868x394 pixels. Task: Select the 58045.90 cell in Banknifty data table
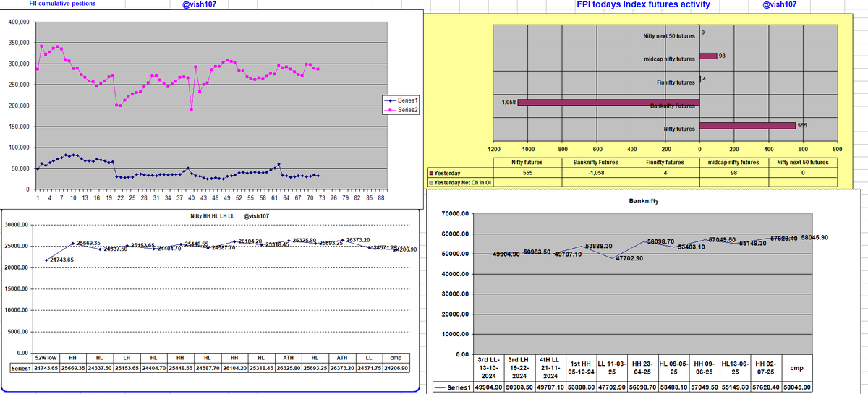click(798, 387)
